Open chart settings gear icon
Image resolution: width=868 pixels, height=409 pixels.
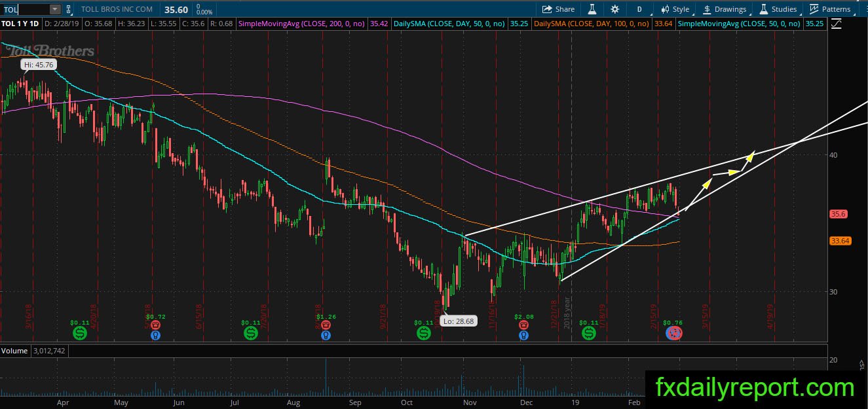click(614, 9)
